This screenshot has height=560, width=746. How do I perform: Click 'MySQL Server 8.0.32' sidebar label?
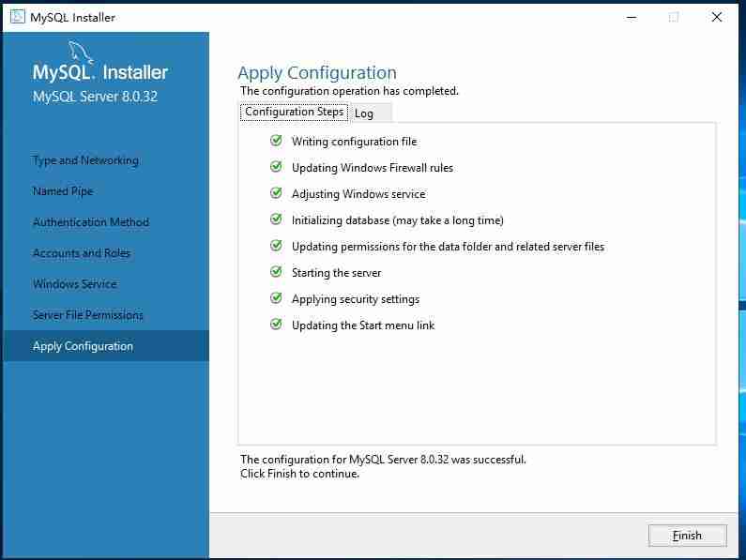coord(95,97)
